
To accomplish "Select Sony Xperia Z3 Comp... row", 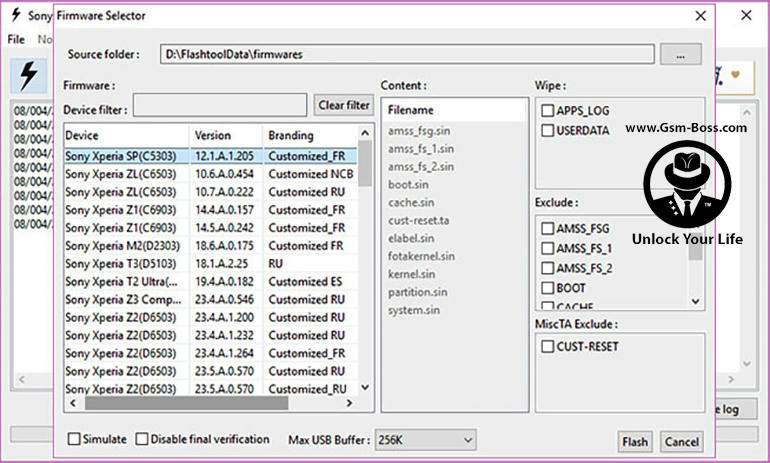I will pyautogui.click(x=211, y=300).
